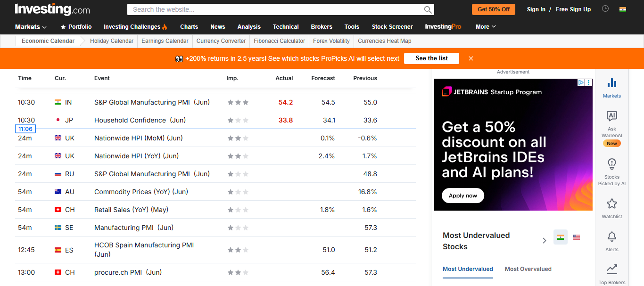The height and width of the screenshot is (286, 644).
Task: Open Investing Challenges menu item
Action: pyautogui.click(x=135, y=27)
